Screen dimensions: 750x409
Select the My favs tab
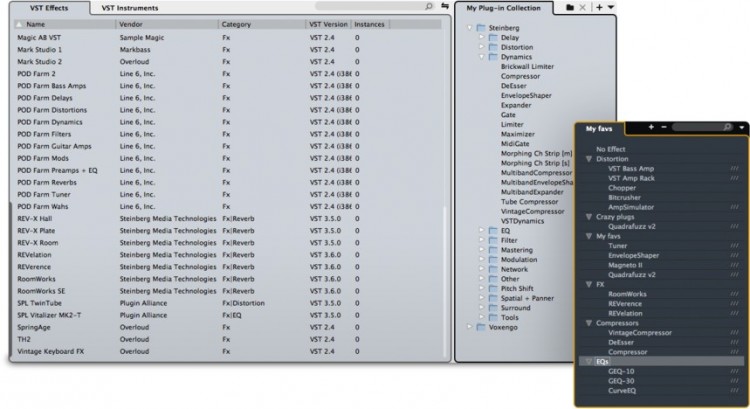[599, 129]
